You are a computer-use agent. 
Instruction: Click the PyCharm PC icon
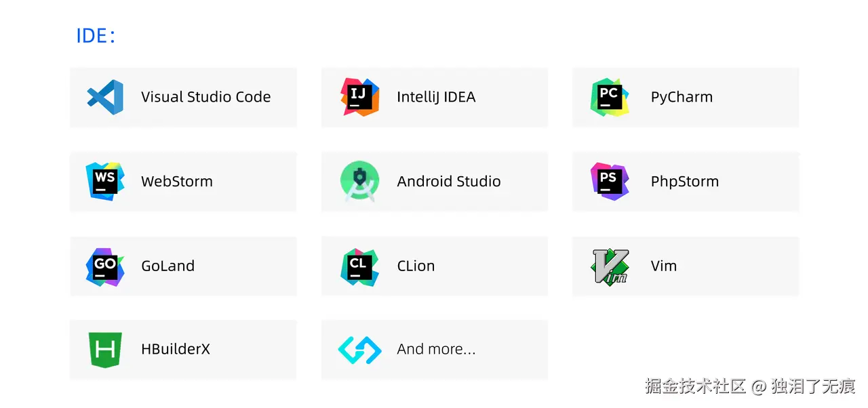tap(609, 97)
